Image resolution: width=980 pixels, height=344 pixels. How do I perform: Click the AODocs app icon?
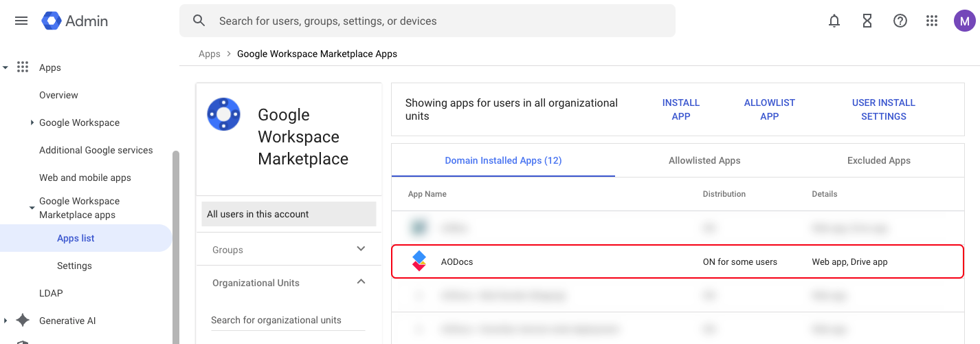(x=419, y=261)
